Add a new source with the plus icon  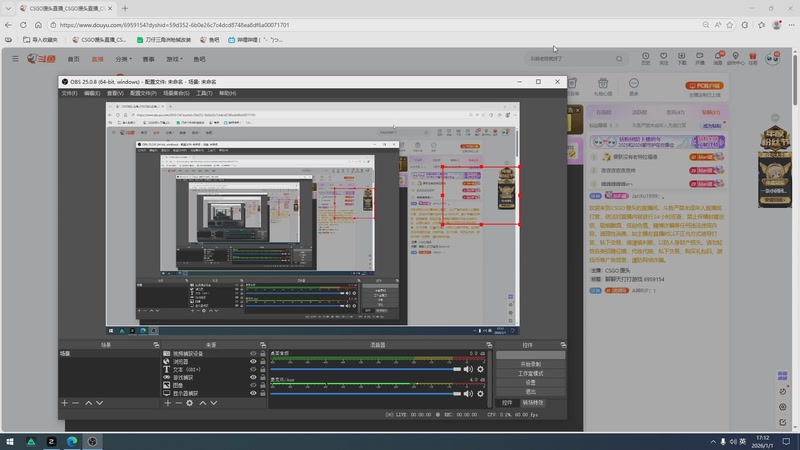[x=167, y=403]
